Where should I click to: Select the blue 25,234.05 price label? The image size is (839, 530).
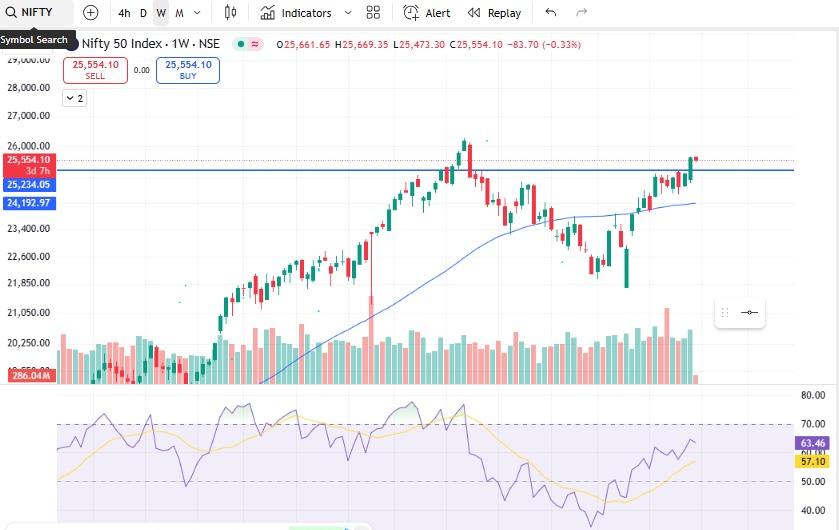[29, 185]
